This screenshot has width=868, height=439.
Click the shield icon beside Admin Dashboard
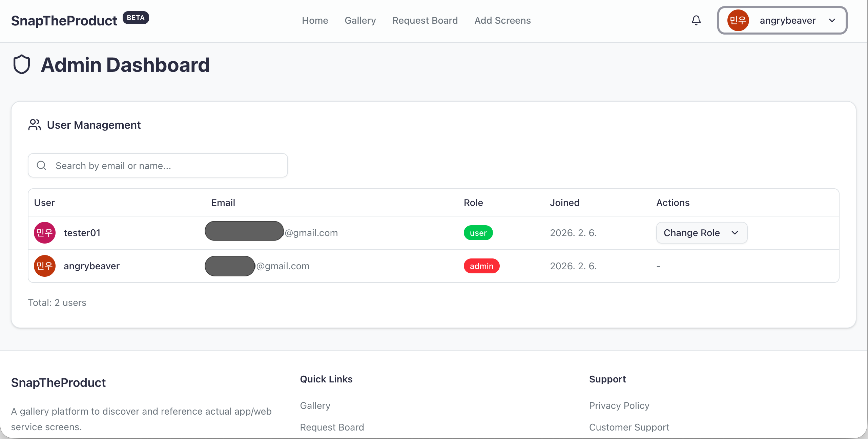[x=22, y=64]
